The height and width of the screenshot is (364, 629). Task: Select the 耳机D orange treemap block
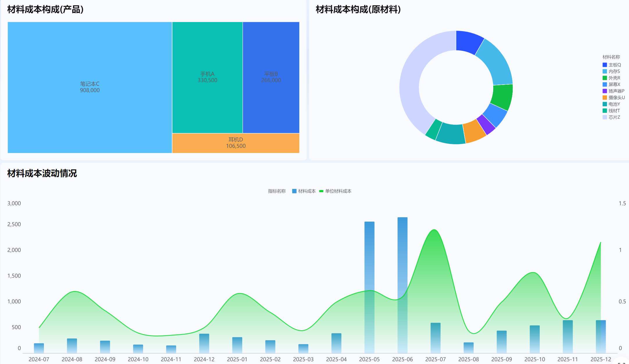(236, 143)
